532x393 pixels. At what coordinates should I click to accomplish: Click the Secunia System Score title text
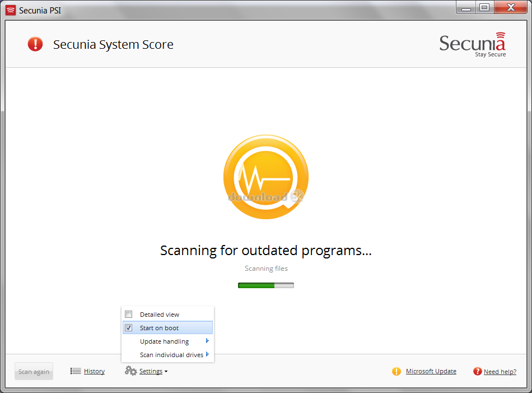pos(113,44)
